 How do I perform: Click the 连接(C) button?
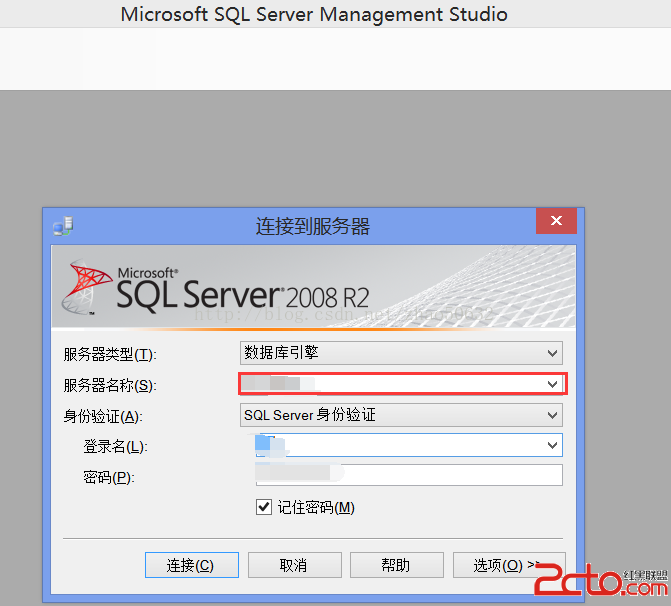click(x=192, y=565)
